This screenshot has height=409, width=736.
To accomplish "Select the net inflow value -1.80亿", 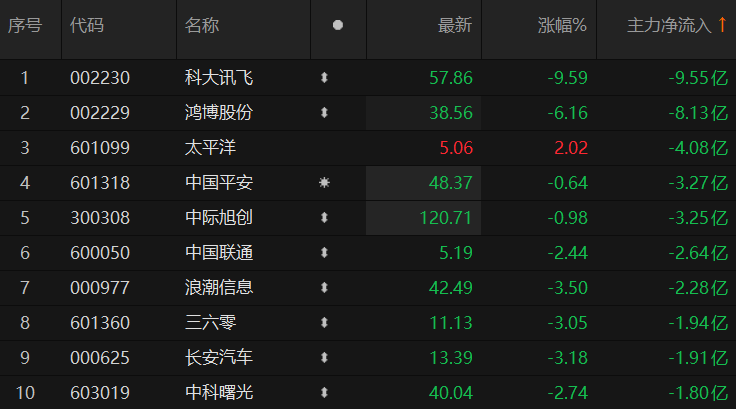I will coord(698,393).
